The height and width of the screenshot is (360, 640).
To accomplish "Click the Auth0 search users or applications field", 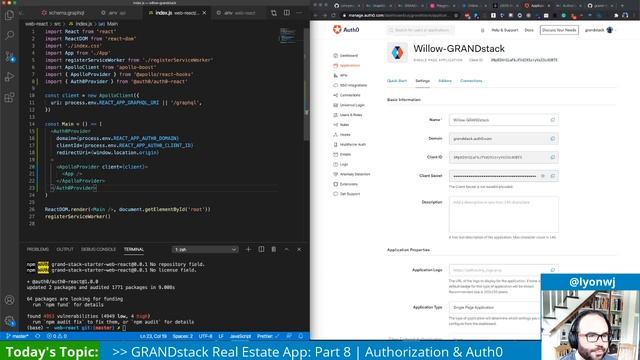I will click(420, 30).
